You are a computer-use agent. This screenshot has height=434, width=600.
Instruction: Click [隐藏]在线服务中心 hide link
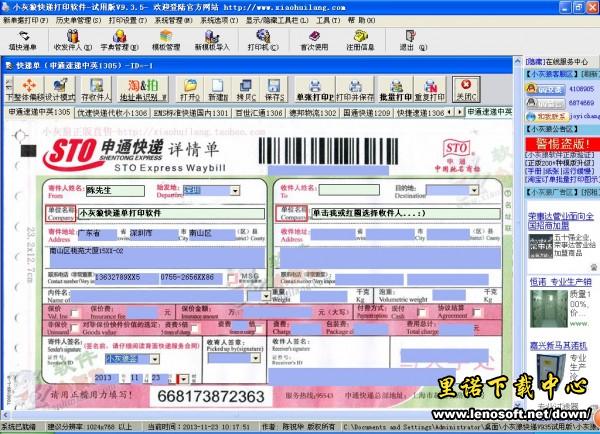pyautogui.click(x=557, y=62)
